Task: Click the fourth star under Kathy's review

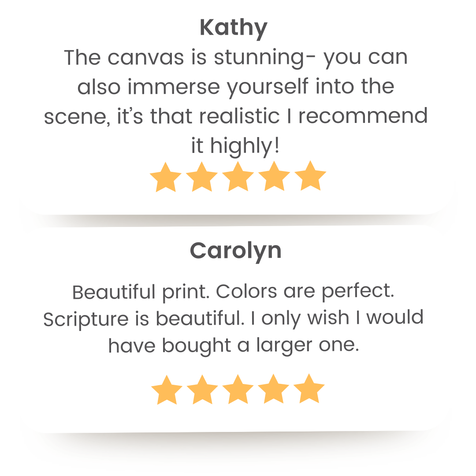Action: coord(274,177)
